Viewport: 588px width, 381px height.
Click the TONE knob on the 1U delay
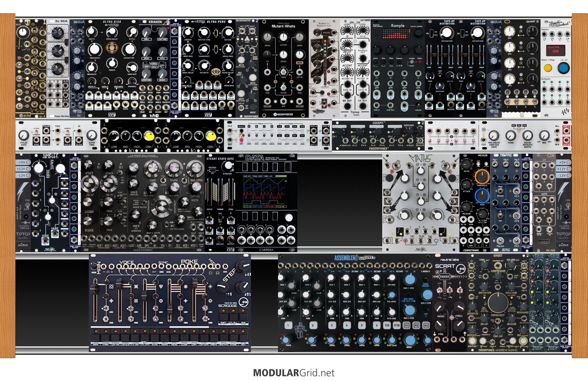[511, 135]
